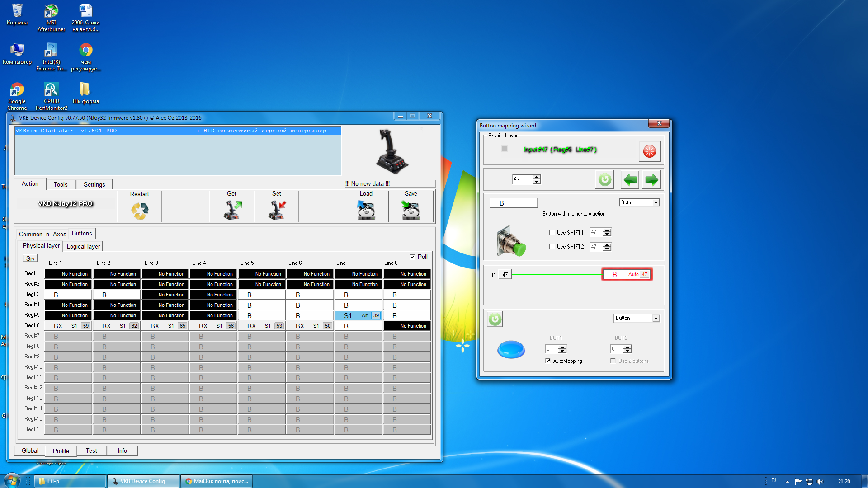868x488 pixels.
Task: Switch to the Physical layer tab
Action: click(x=41, y=245)
